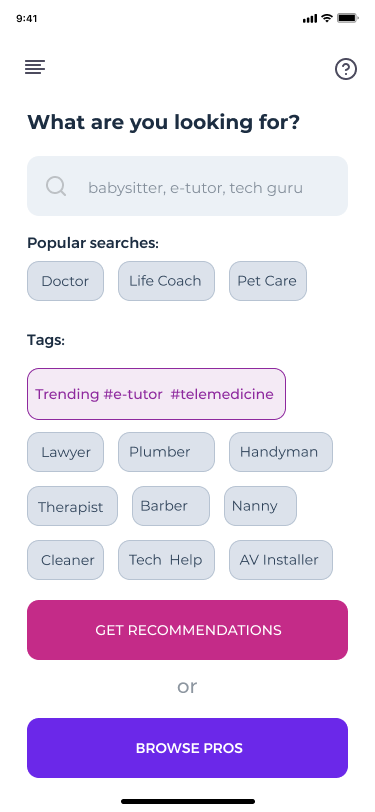The image size is (375, 812).
Task: Choose the Pet Care chip
Action: coord(268,281)
